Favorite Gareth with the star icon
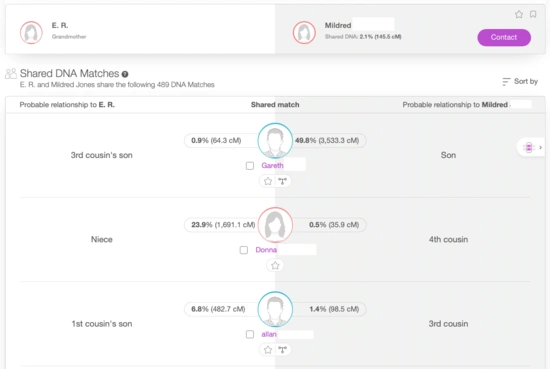Viewport: 550px width, 369px height. (268, 181)
